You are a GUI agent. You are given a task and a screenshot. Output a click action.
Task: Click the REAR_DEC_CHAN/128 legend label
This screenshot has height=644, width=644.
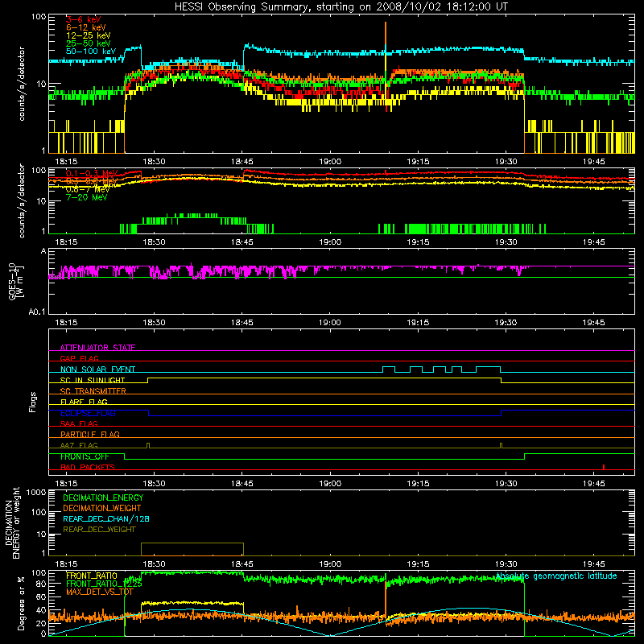coord(106,518)
